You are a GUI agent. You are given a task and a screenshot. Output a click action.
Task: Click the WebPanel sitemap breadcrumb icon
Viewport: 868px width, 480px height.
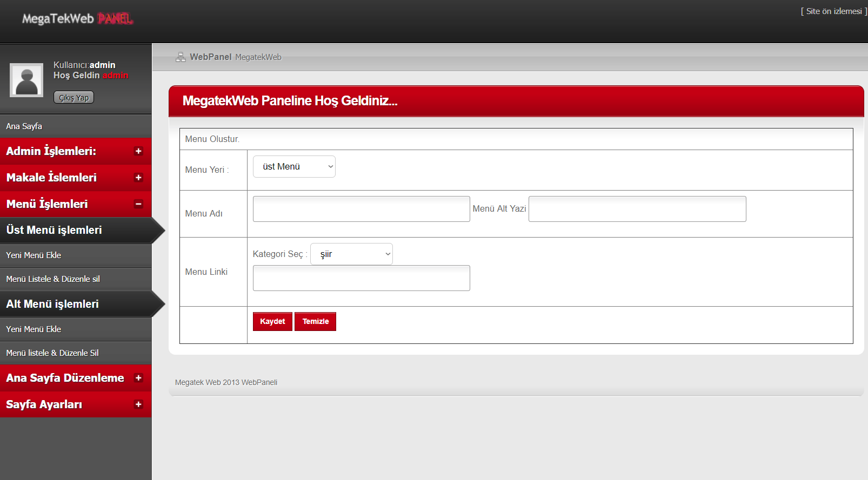click(x=181, y=57)
